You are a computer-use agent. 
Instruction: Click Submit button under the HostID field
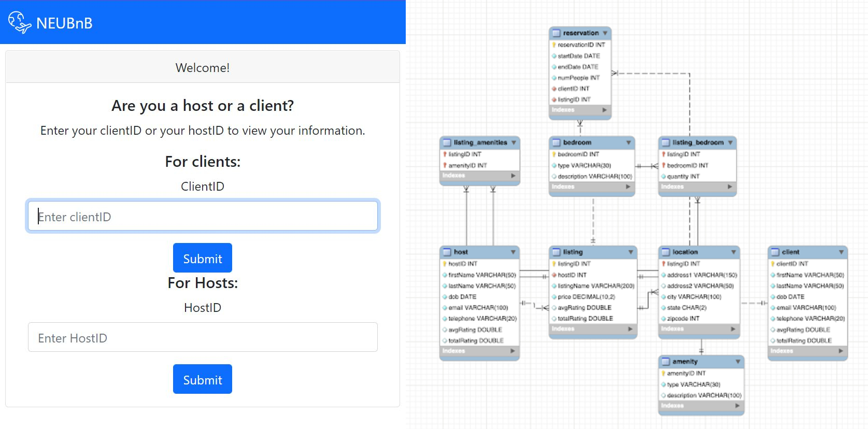coord(203,379)
